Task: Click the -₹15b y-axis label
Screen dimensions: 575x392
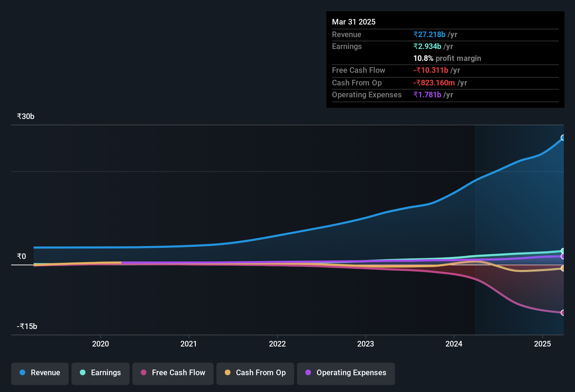Action: coord(27,327)
